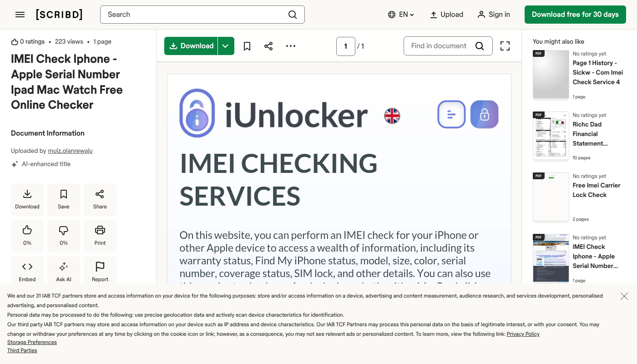The width and height of the screenshot is (637, 364).
Task: Expand the Download options dropdown arrow
Action: [226, 46]
